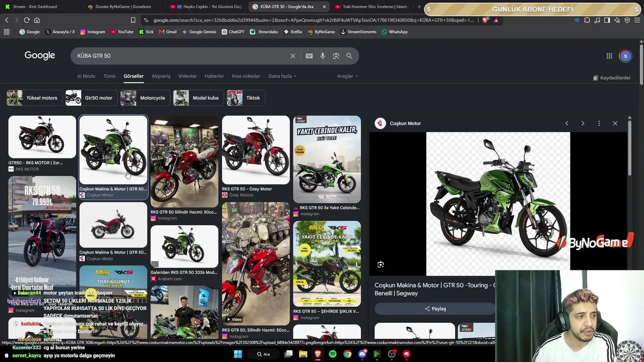644x362 pixels.
Task: Switch to the Yuki Hammer 50cc tab
Action: click(372, 7)
